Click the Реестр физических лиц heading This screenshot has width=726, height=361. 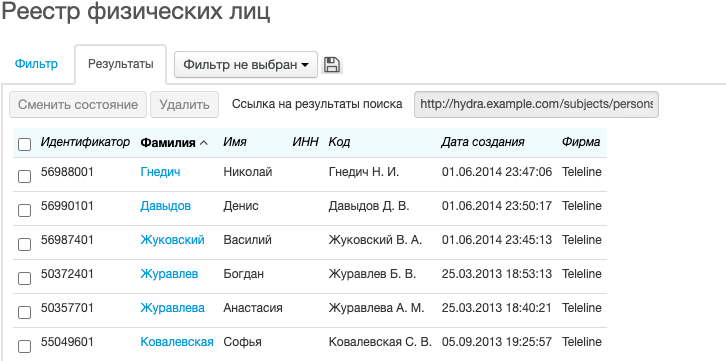click(x=136, y=11)
